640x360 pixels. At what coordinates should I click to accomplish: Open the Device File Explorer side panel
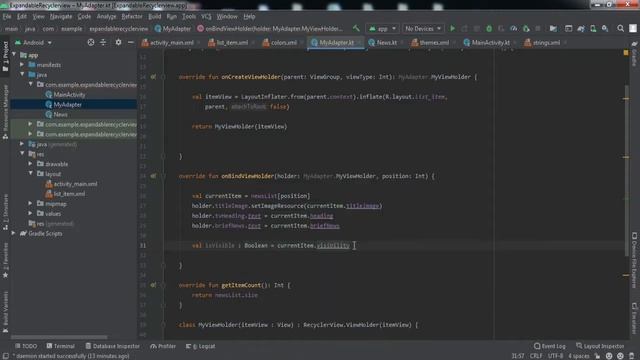(634, 260)
